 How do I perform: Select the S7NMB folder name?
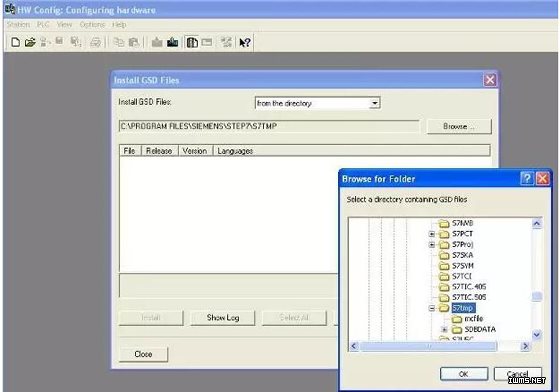462,223
